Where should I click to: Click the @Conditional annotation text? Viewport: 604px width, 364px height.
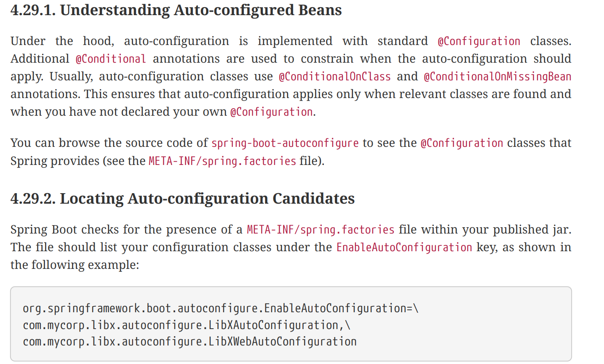111,59
